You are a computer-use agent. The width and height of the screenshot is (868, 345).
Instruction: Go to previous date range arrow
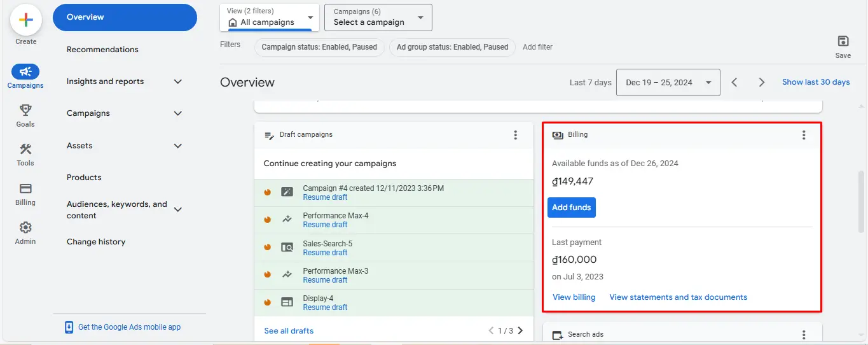(734, 82)
